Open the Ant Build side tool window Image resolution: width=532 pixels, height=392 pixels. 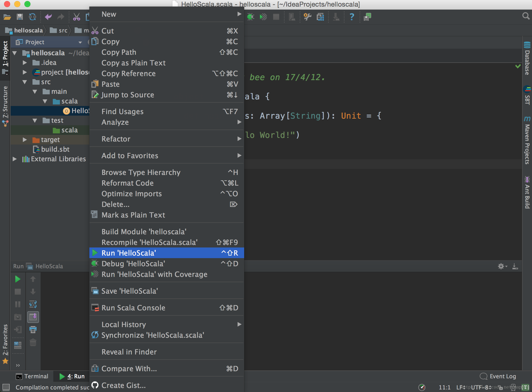pyautogui.click(x=527, y=192)
